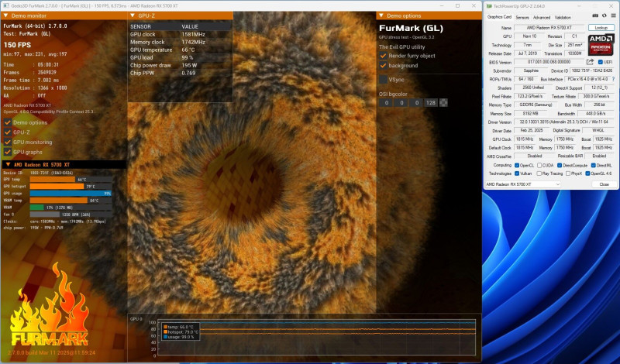
Task: Open the Validation tab
Action: 563,17
